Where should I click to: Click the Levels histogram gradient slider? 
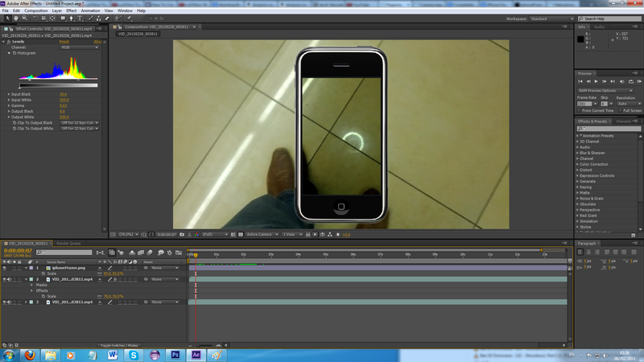pos(58,84)
